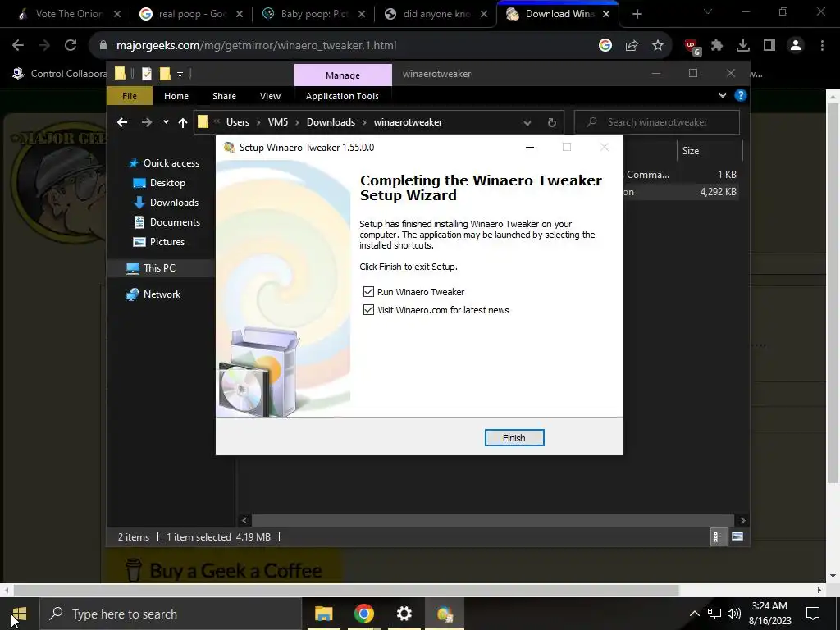Sort files by the Size column
840x630 pixels.
710,151
